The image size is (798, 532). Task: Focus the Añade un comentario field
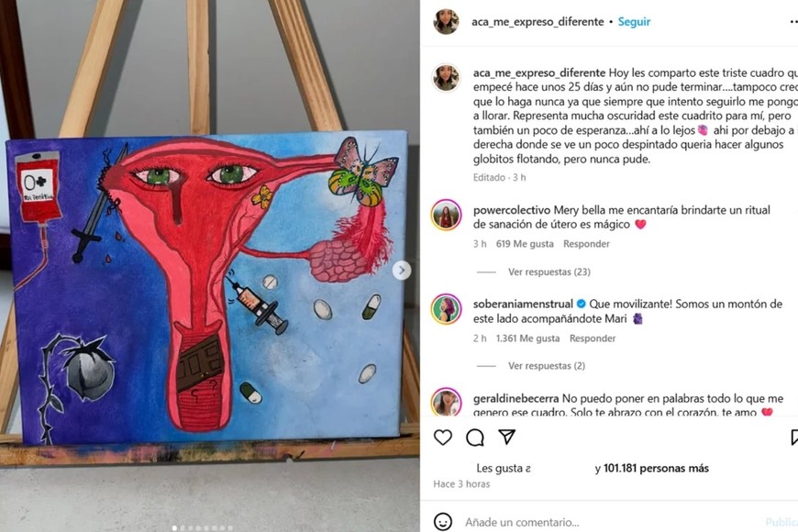pyautogui.click(x=611, y=522)
